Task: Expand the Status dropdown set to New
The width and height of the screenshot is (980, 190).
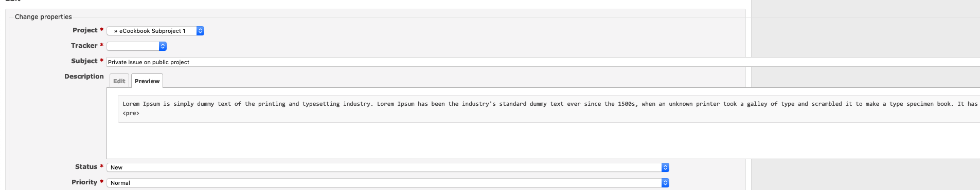Action: (x=387, y=167)
